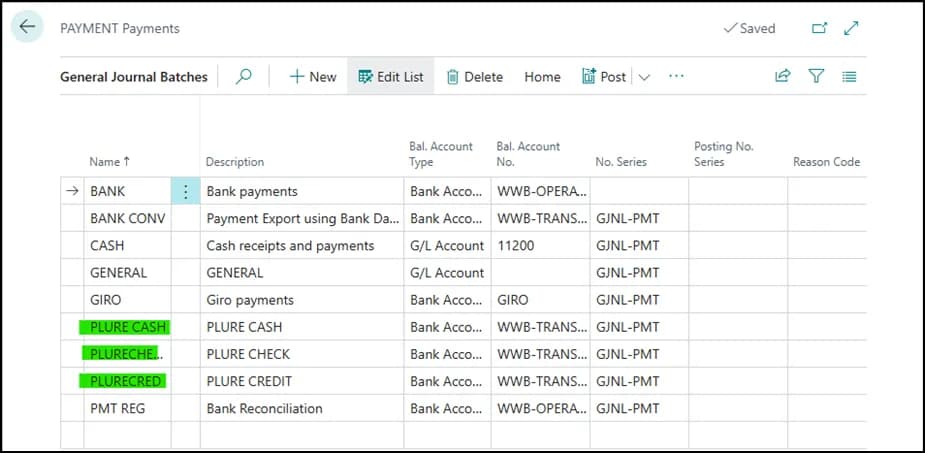Click the No. Series column header
This screenshot has width=925, height=453.
tap(621, 162)
